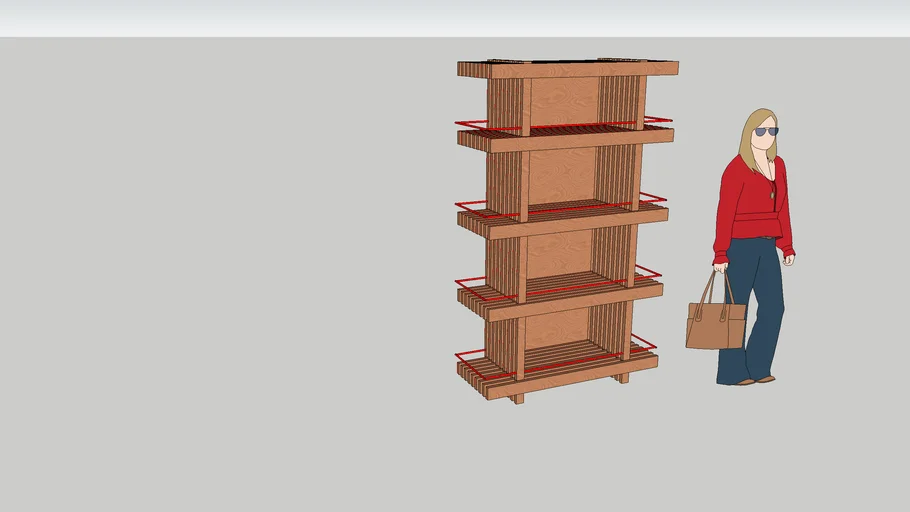Image resolution: width=910 pixels, height=512 pixels.
Task: Select the handbag's shoulder straps
Action: (717, 288)
